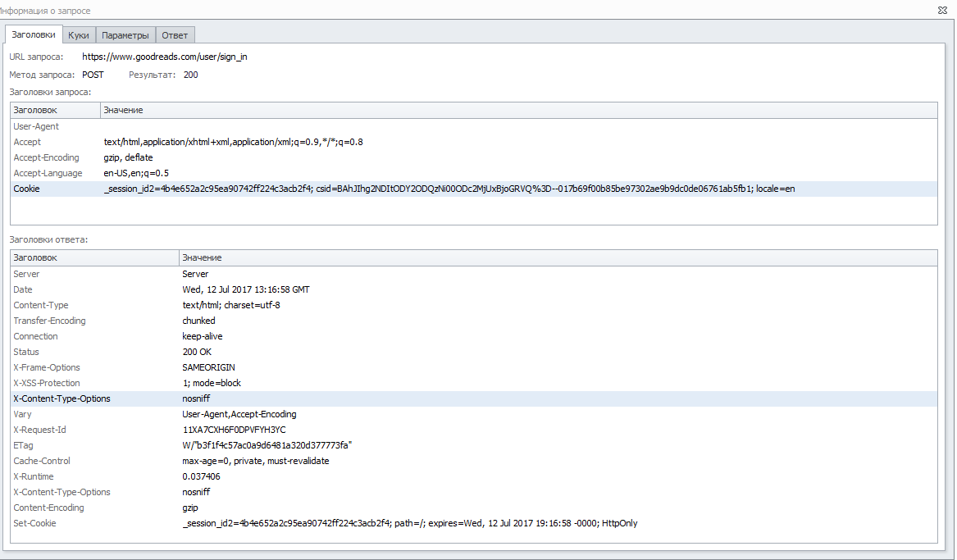
Task: Show the Ответ tab
Action: [x=175, y=35]
